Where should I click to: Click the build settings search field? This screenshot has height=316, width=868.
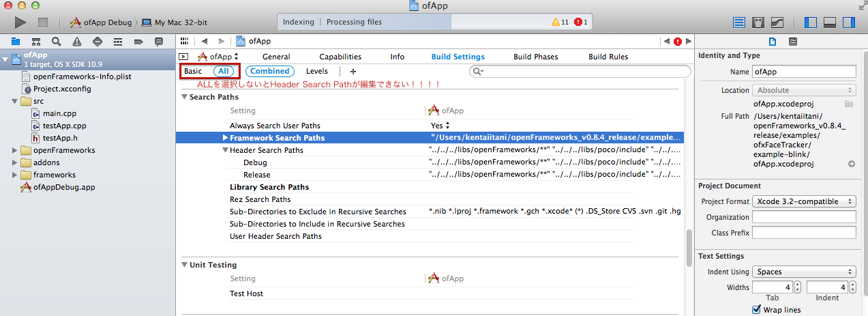580,71
